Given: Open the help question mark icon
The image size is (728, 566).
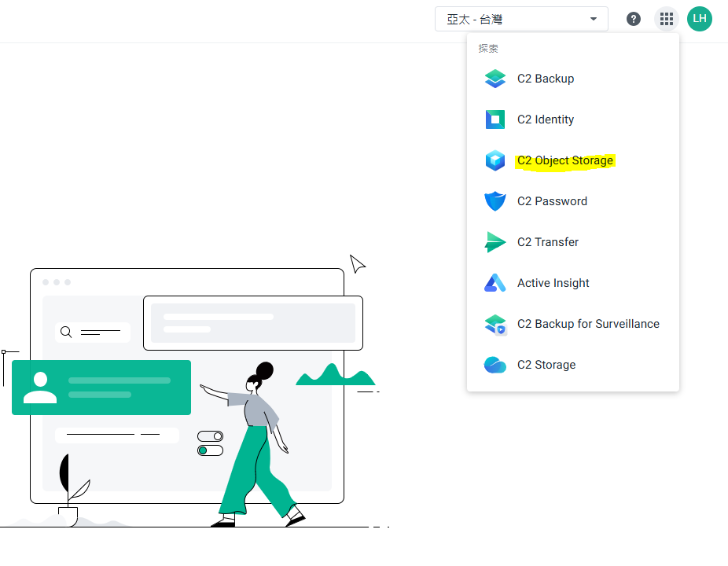Looking at the screenshot, I should (634, 19).
